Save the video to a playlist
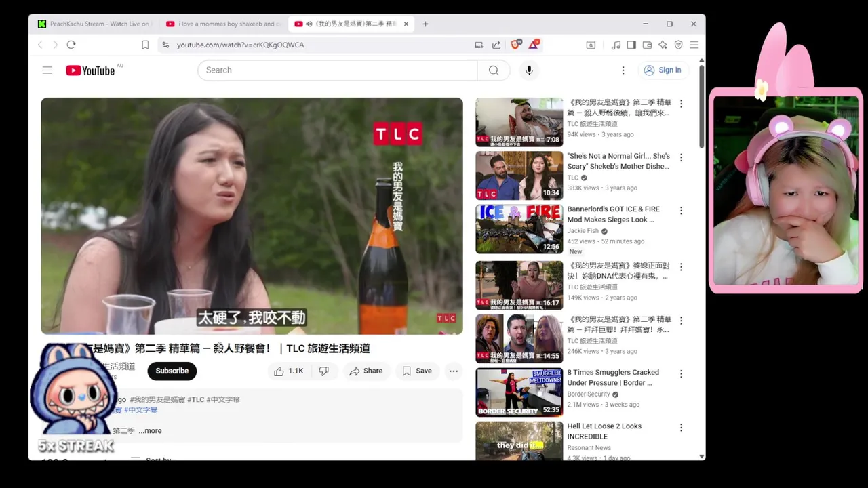This screenshot has height=488, width=868. pos(417,371)
